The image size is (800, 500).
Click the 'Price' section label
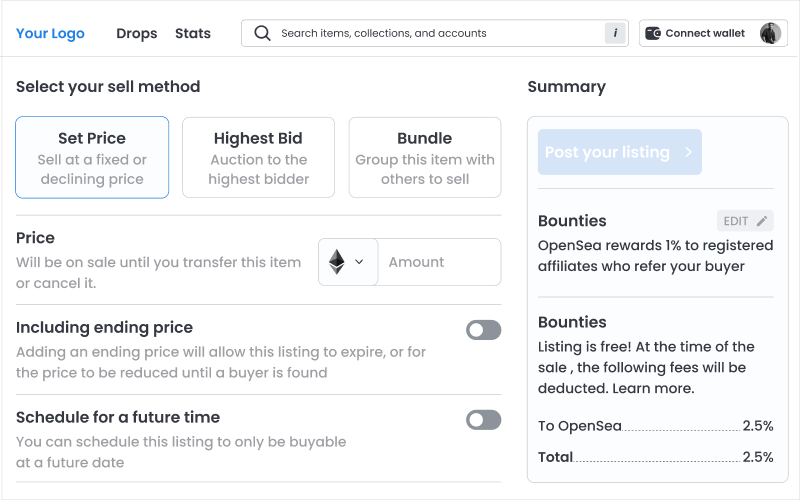tap(35, 238)
